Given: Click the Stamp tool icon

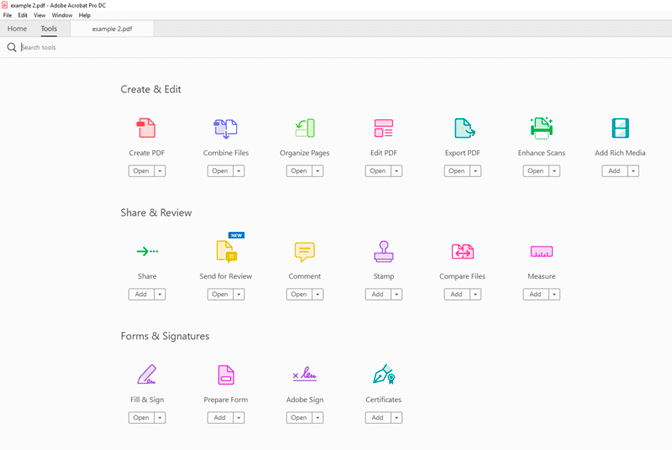Looking at the screenshot, I should tap(384, 251).
